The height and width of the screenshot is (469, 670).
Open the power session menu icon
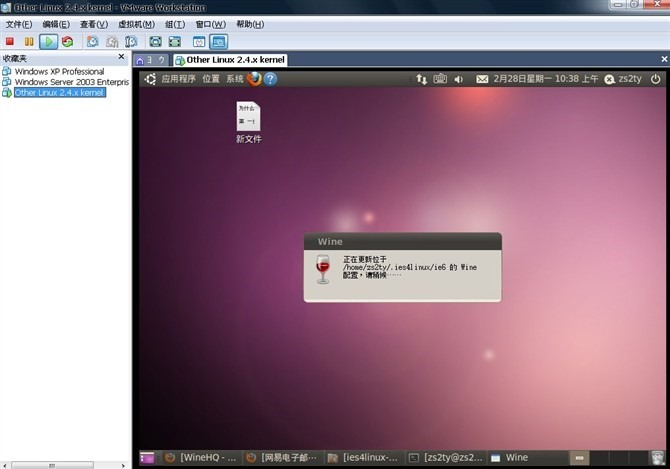(655, 79)
